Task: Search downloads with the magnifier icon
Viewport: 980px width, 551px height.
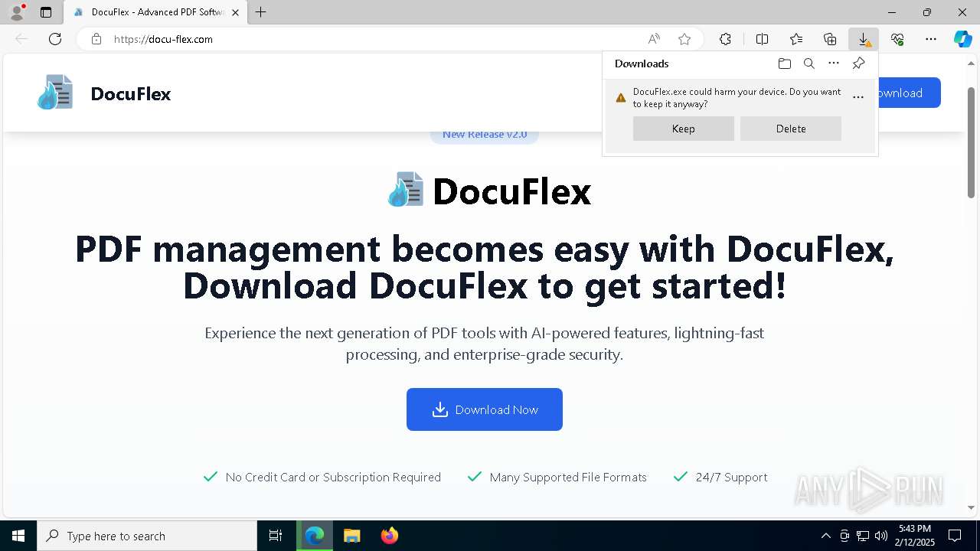Action: [x=808, y=64]
